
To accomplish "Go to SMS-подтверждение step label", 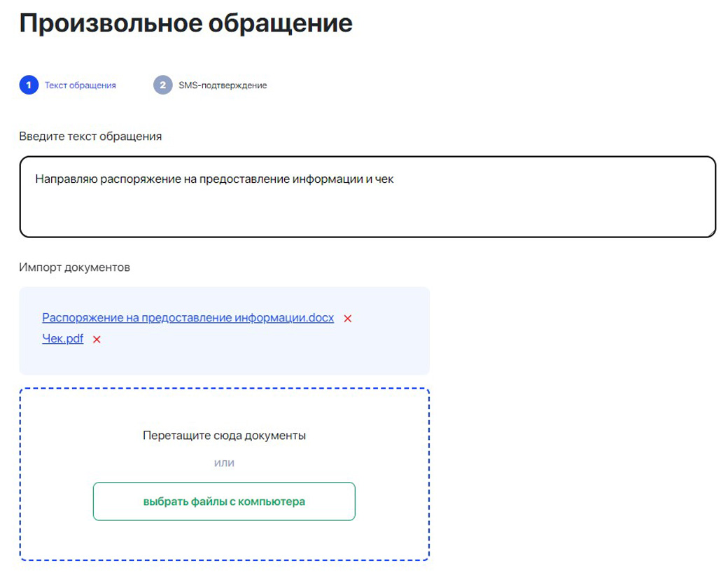I will [x=223, y=85].
